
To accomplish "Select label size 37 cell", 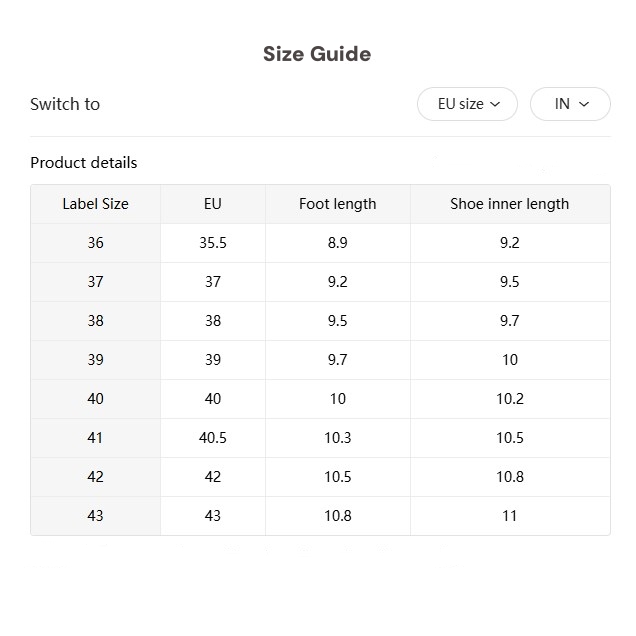I will [96, 282].
